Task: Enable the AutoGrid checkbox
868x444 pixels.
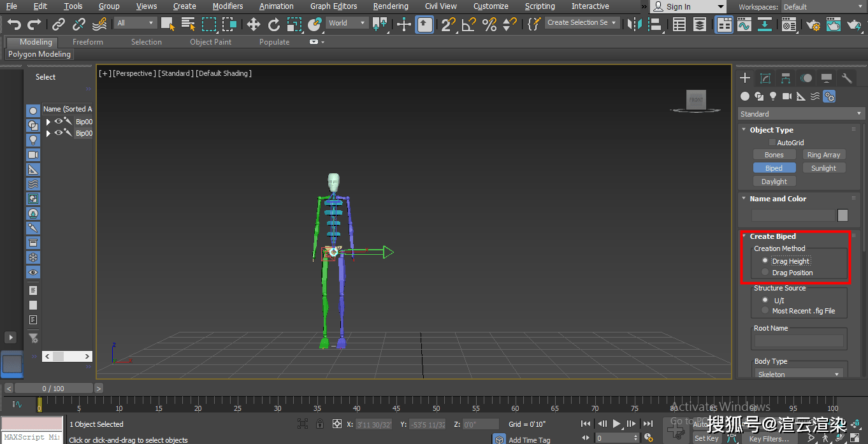Action: tap(772, 143)
